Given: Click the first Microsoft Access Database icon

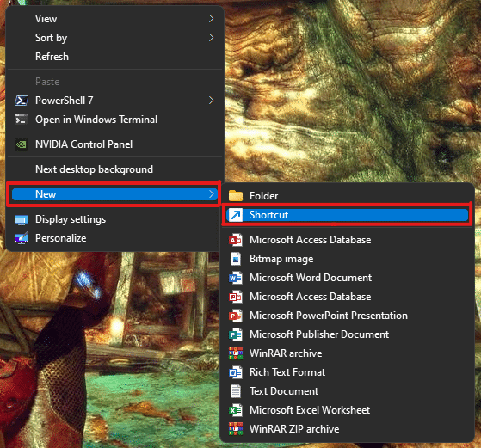Looking at the screenshot, I should tap(236, 240).
